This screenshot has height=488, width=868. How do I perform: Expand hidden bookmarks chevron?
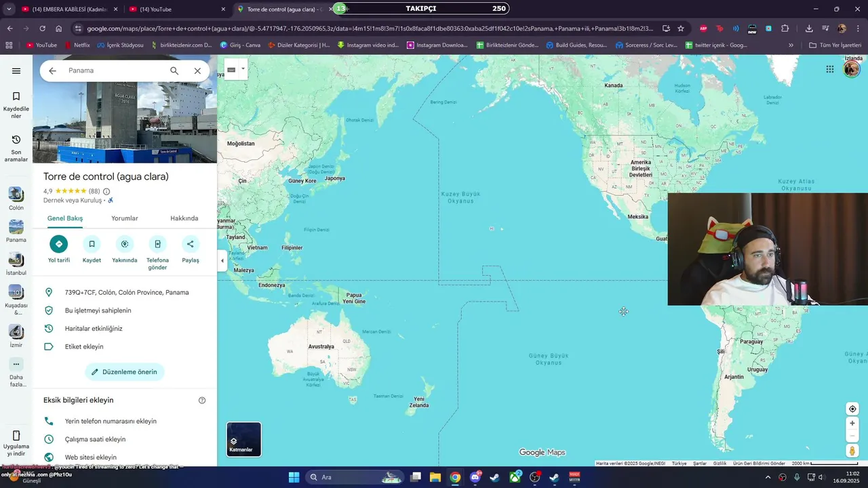coord(791,45)
